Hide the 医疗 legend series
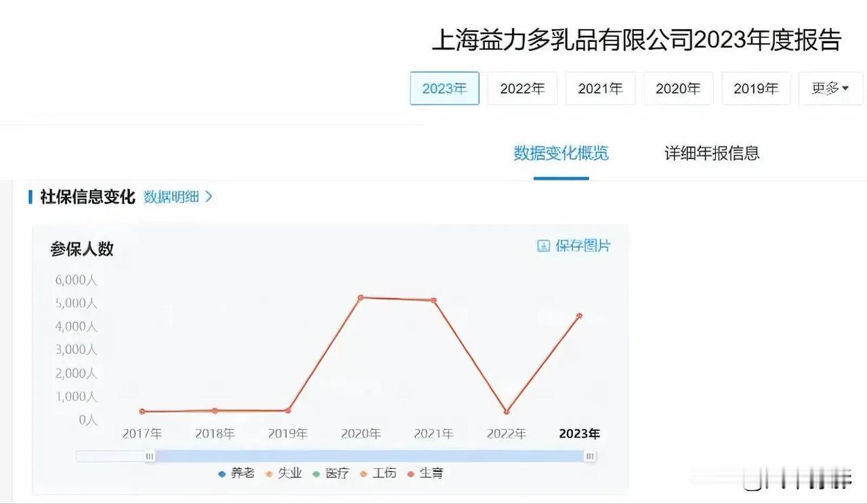The image size is (867, 504). pyautogui.click(x=331, y=474)
